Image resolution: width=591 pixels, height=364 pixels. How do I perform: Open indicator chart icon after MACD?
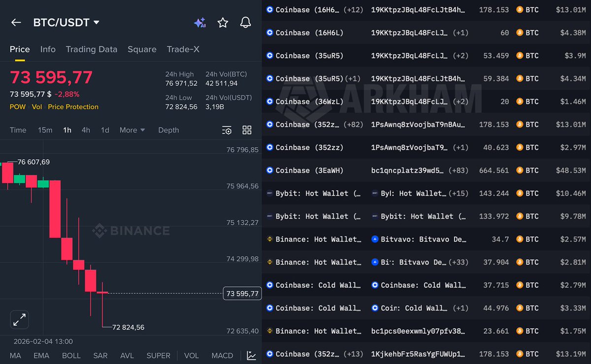[x=251, y=356]
